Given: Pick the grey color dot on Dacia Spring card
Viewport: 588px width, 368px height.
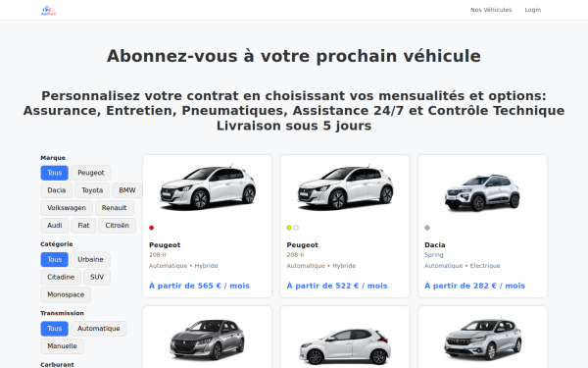Looking at the screenshot, I should (426, 228).
